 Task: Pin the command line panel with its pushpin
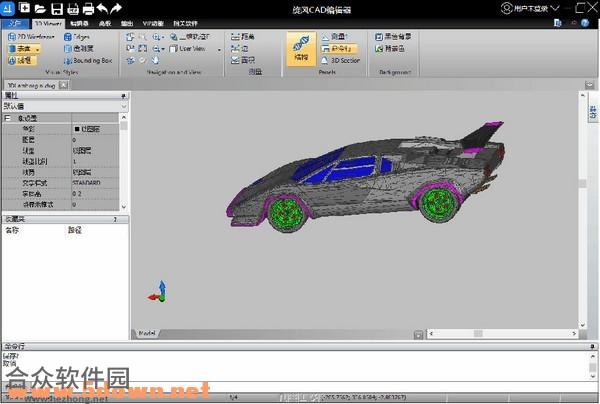coord(593,347)
